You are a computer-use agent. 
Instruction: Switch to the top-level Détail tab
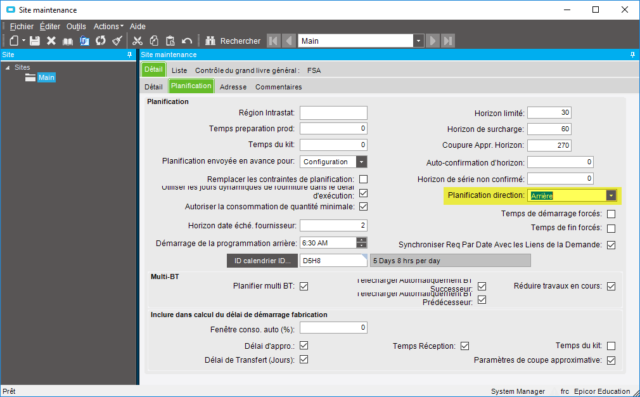153,70
